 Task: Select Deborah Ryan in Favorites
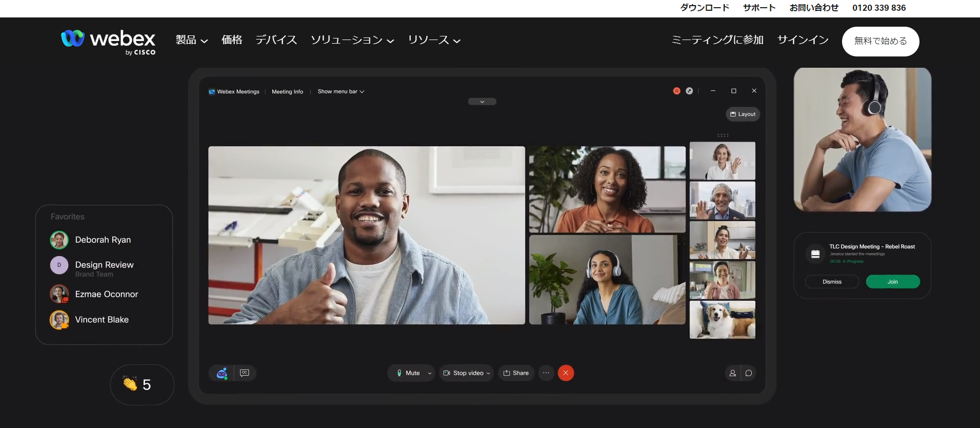coord(103,240)
